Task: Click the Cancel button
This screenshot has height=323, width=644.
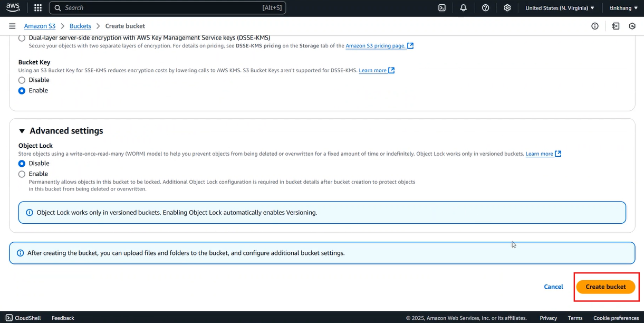Action: coord(553,287)
